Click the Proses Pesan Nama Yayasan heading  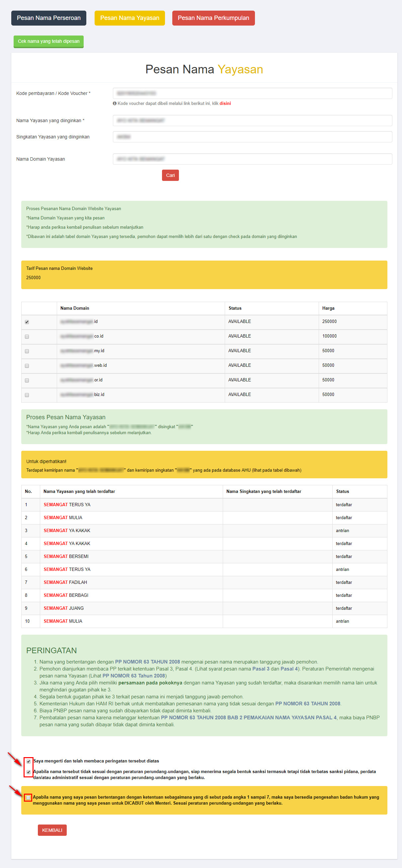pyautogui.click(x=66, y=417)
